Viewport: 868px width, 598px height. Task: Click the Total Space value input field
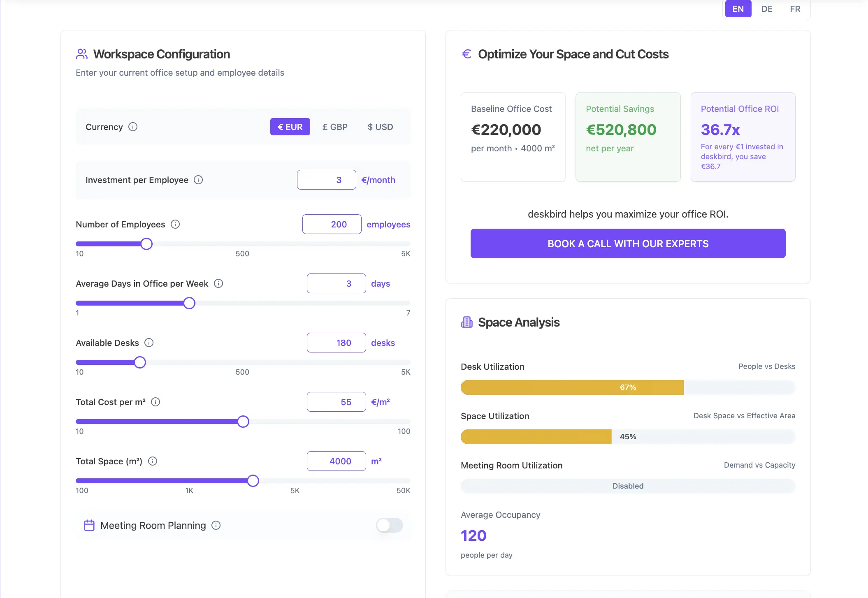click(x=336, y=461)
